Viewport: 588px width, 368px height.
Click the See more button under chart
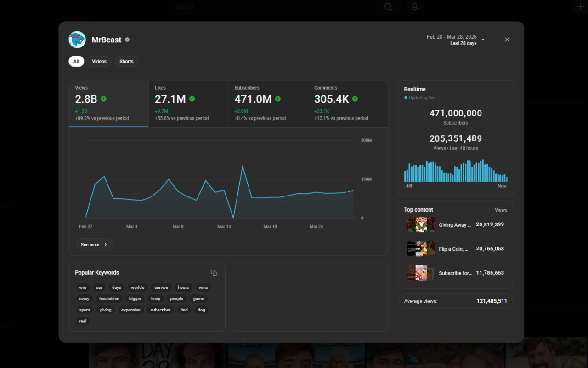[x=95, y=245]
